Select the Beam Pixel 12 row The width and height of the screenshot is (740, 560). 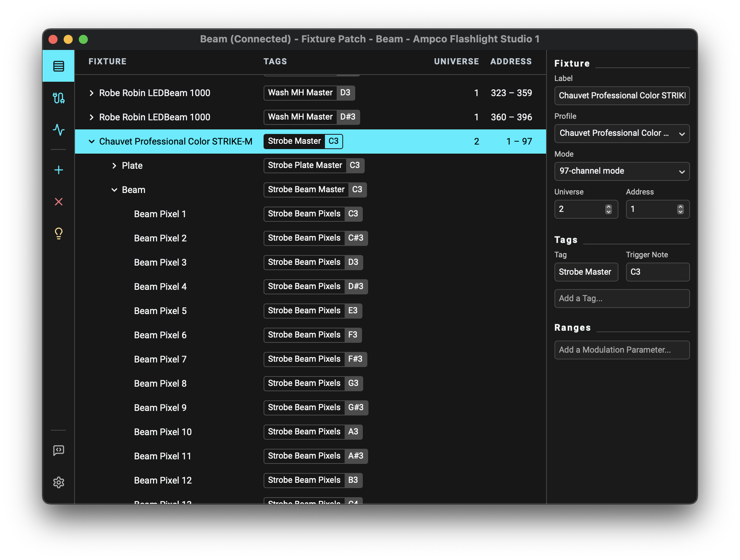(x=310, y=481)
